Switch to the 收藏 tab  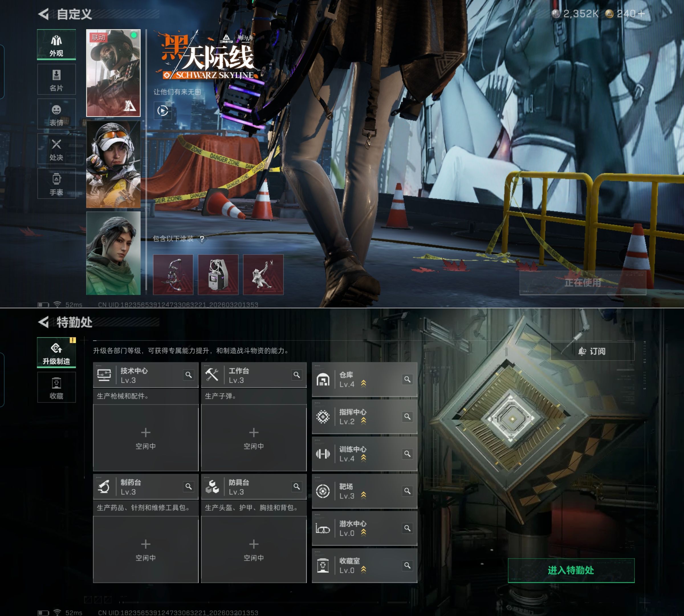[56, 388]
